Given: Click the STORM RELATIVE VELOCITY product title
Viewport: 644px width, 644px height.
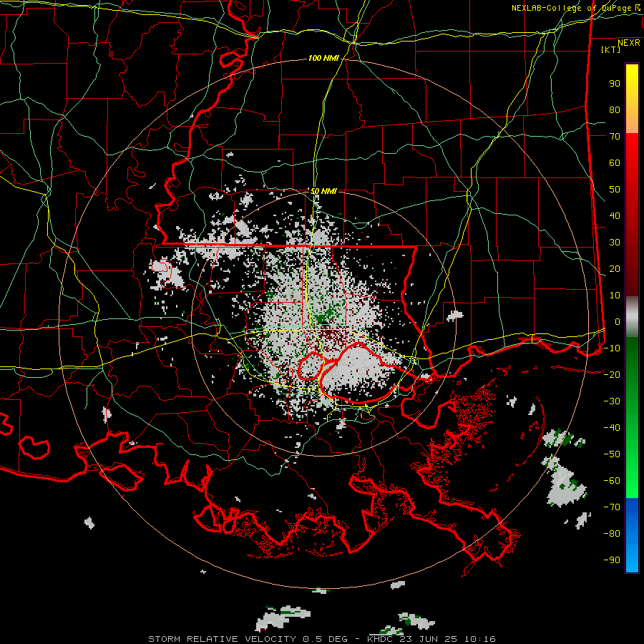Looking at the screenshot, I should 222,639.
